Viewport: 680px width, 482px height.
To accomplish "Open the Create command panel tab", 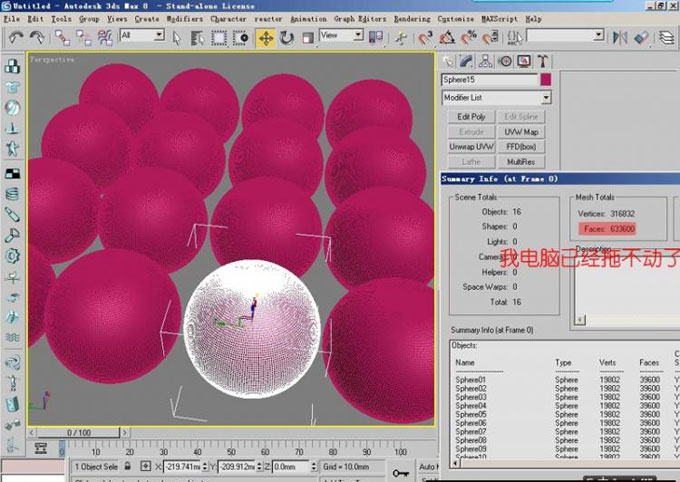I will pos(449,60).
